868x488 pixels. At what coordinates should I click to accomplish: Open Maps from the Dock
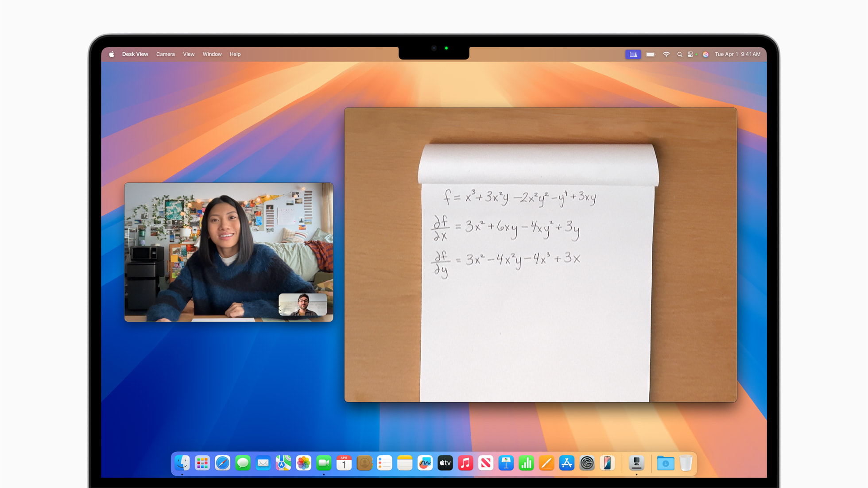[x=283, y=463]
